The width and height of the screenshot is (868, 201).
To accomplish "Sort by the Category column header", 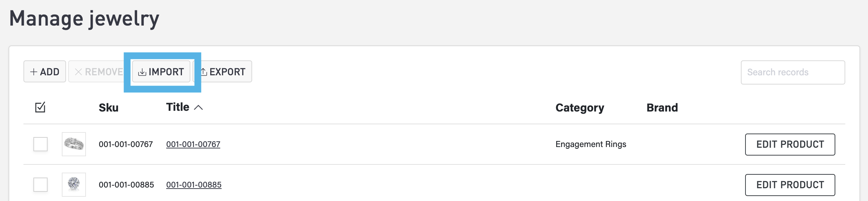I will 580,108.
